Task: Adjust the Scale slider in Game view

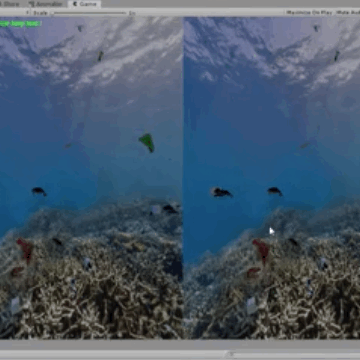Action: tap(89, 13)
